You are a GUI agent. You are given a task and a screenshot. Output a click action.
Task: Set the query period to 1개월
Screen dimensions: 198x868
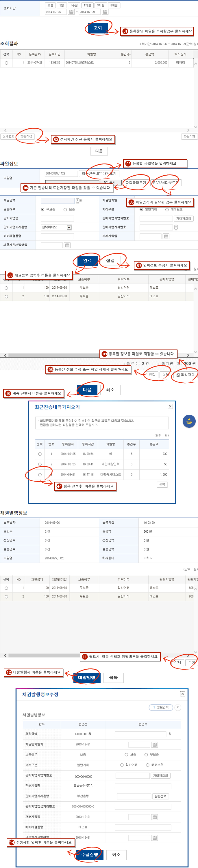[88, 5]
